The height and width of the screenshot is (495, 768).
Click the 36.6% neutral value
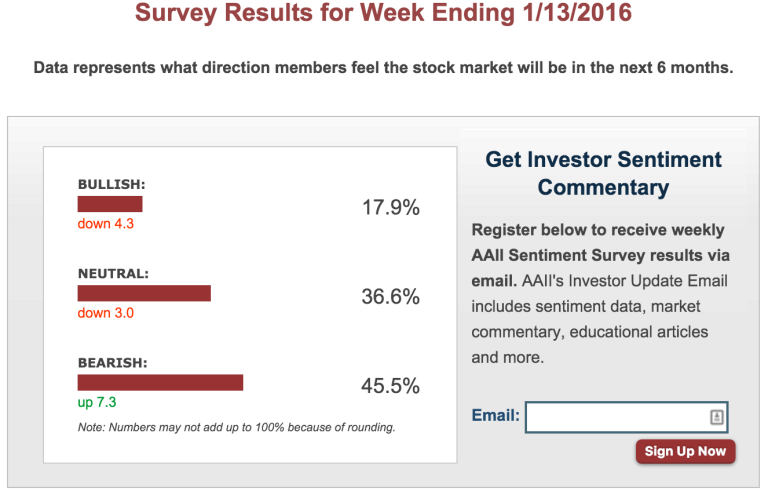click(x=390, y=297)
